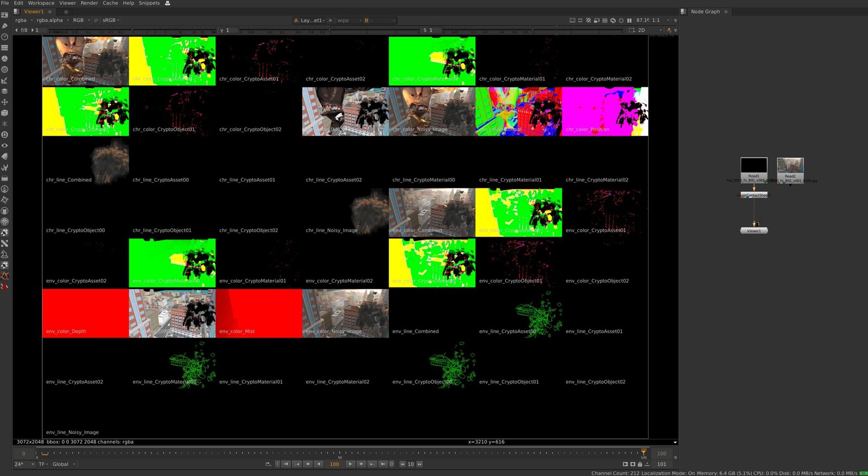
Task: Click the current frame number field 100
Action: pos(334,464)
